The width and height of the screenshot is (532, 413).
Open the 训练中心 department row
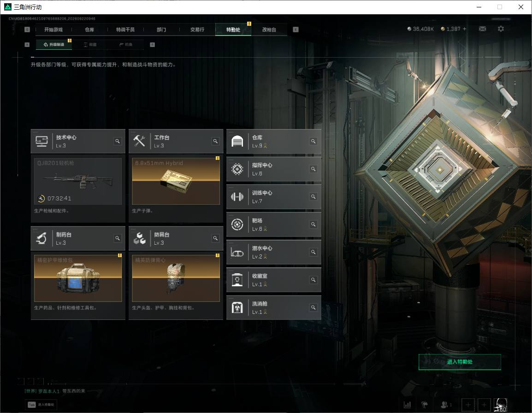pyautogui.click(x=274, y=197)
